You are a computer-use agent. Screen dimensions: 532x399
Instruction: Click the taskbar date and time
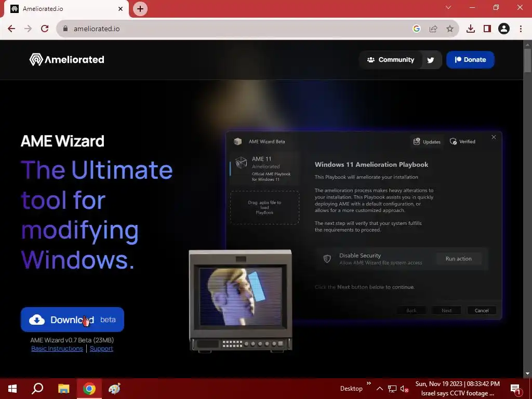point(457,384)
